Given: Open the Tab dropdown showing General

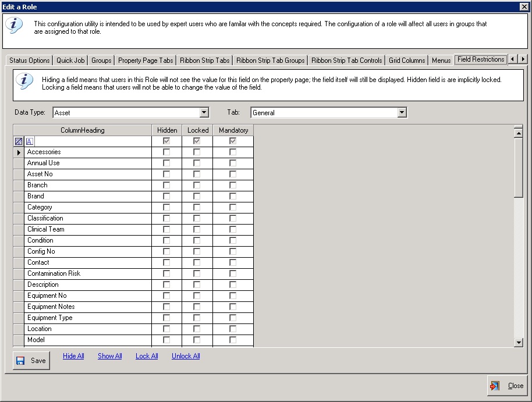Looking at the screenshot, I should (x=402, y=113).
